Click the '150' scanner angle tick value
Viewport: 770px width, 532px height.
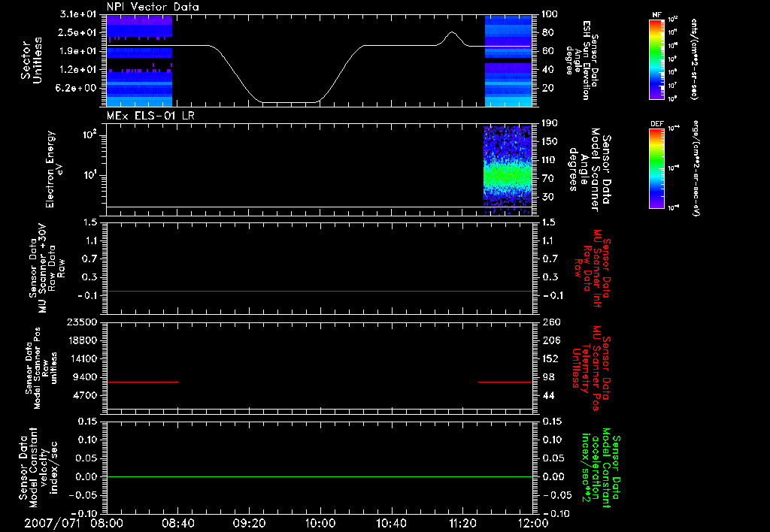point(550,142)
